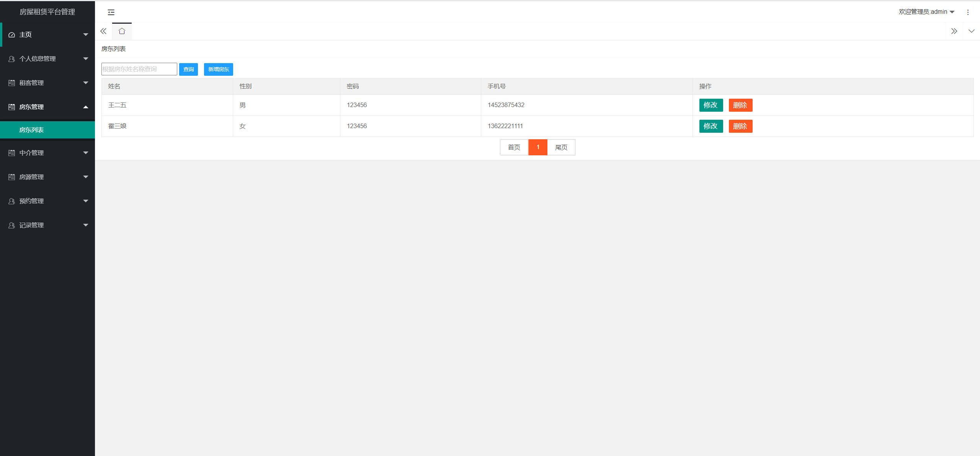Click the 新增房东 button
The height and width of the screenshot is (456, 980).
point(218,69)
